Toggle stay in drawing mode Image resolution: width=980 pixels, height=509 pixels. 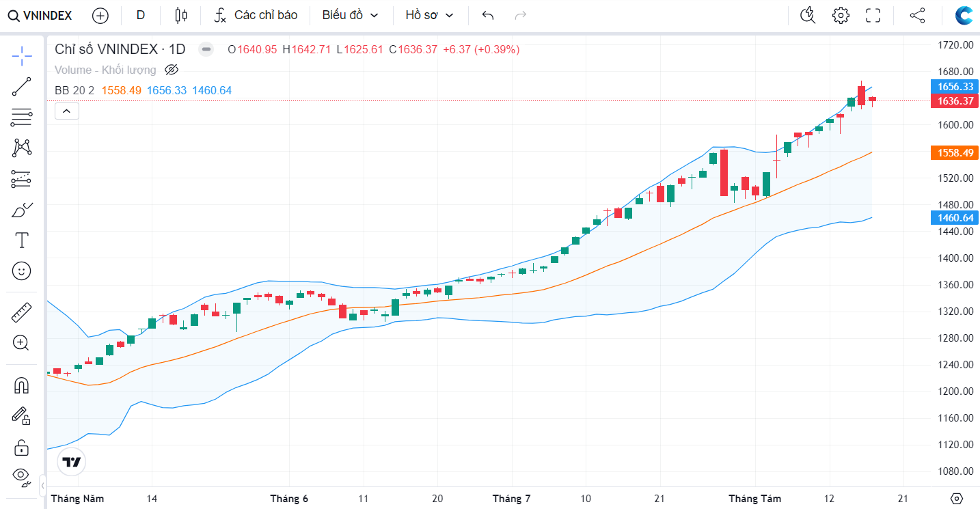22,416
